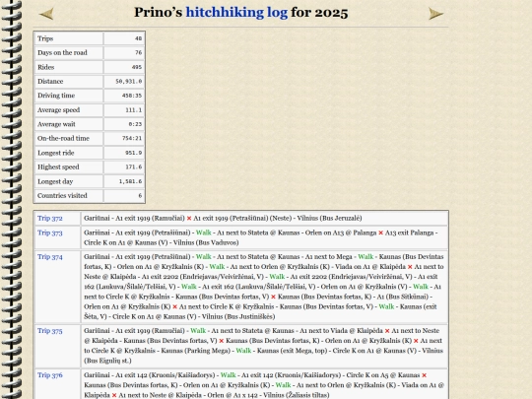Image resolution: width=532 pixels, height=399 pixels.
Task: Click the red X in Trip 372 route
Action: (189, 219)
